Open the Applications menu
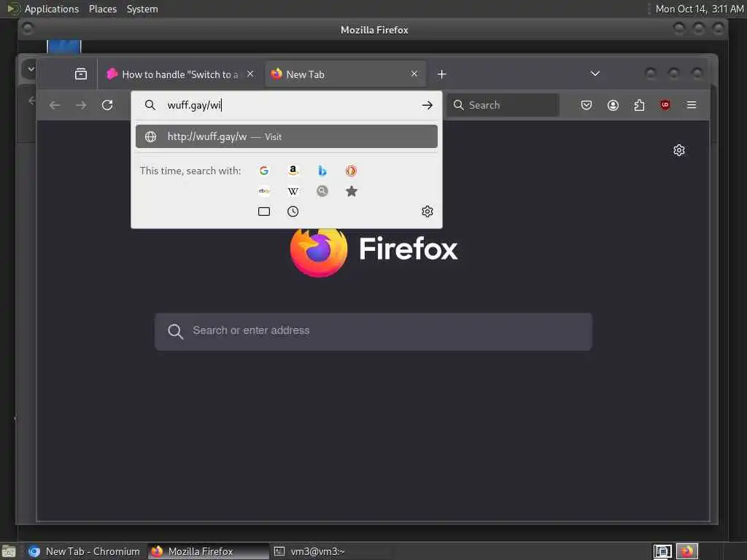Image resolution: width=747 pixels, height=560 pixels. 52,9
